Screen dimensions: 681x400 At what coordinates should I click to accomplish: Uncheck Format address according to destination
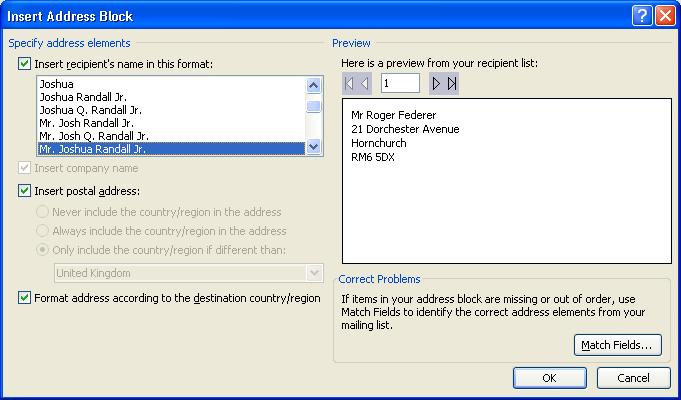click(x=24, y=298)
